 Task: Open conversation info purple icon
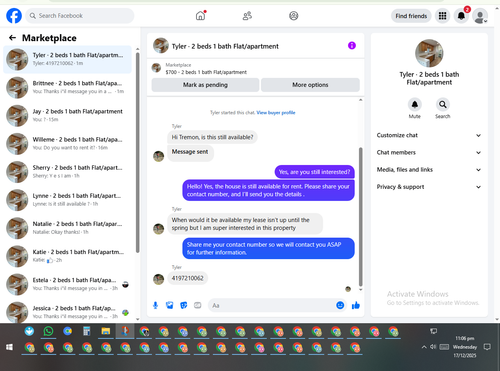point(352,45)
